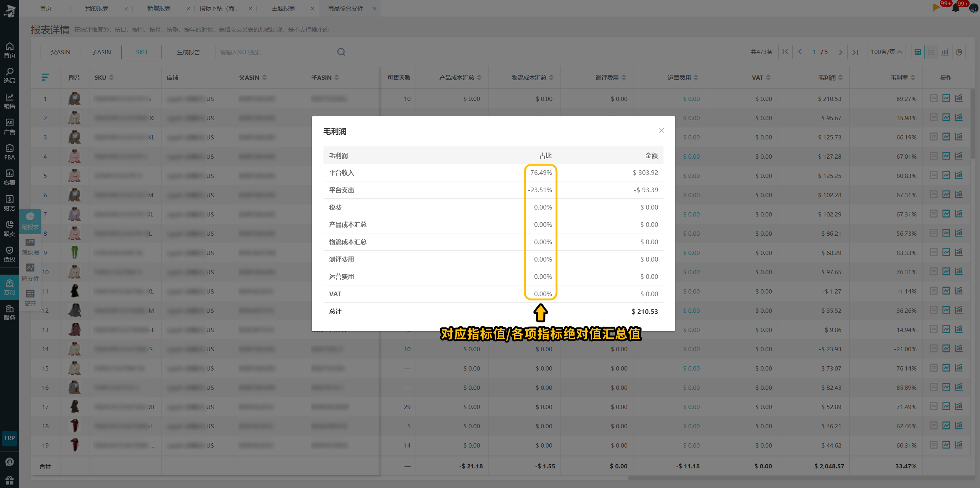Select the 子ASIN dimension tab
This screenshot has width=980, height=488.
pos(101,52)
